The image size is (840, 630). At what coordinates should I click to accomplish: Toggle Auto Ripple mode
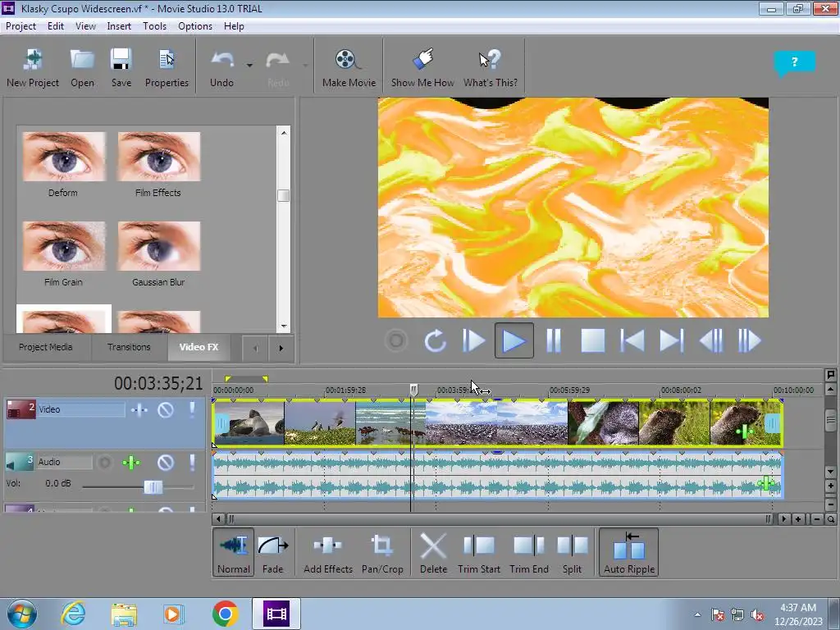coord(629,552)
